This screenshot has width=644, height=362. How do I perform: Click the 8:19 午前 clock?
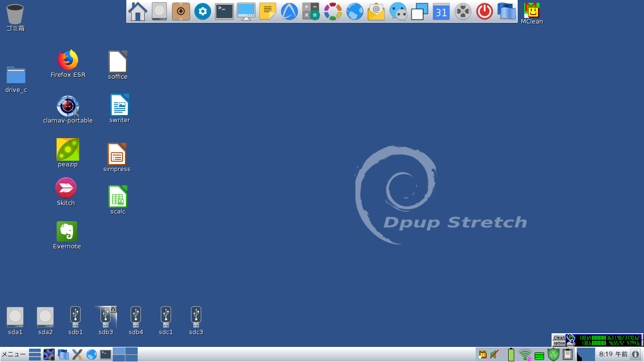tap(613, 354)
